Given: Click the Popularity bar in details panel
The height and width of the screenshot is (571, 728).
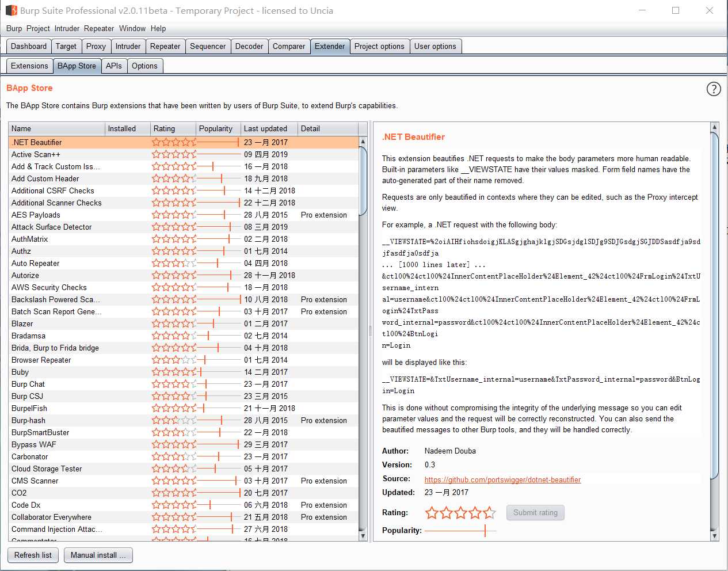Looking at the screenshot, I should pos(460,530).
